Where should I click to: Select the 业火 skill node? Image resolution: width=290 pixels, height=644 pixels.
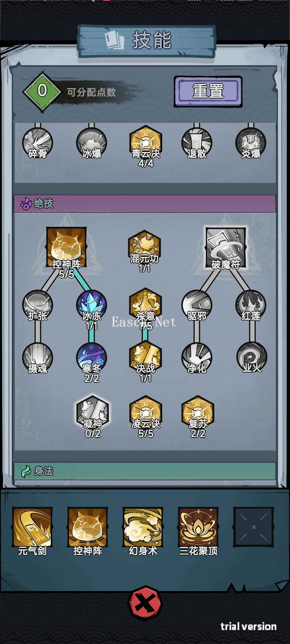(x=252, y=358)
